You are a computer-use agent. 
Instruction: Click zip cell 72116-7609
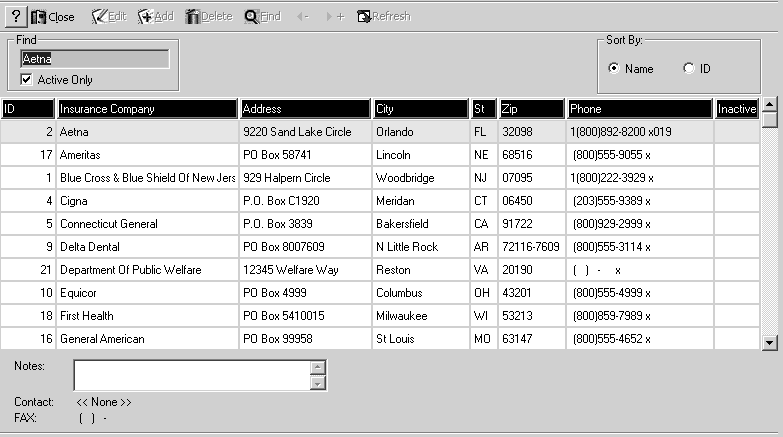[x=531, y=247]
